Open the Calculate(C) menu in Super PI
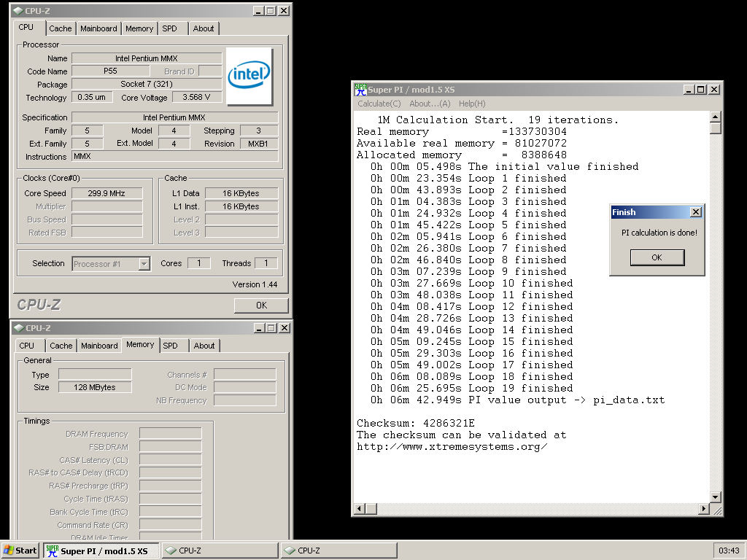The width and height of the screenshot is (747, 560). (x=379, y=104)
